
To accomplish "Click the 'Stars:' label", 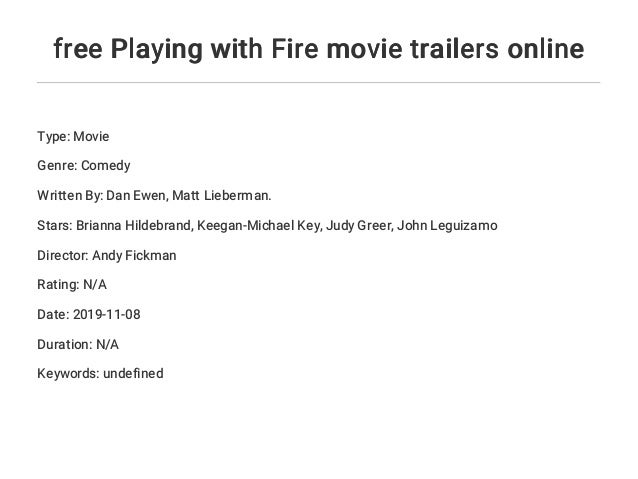I will click(x=55, y=225).
